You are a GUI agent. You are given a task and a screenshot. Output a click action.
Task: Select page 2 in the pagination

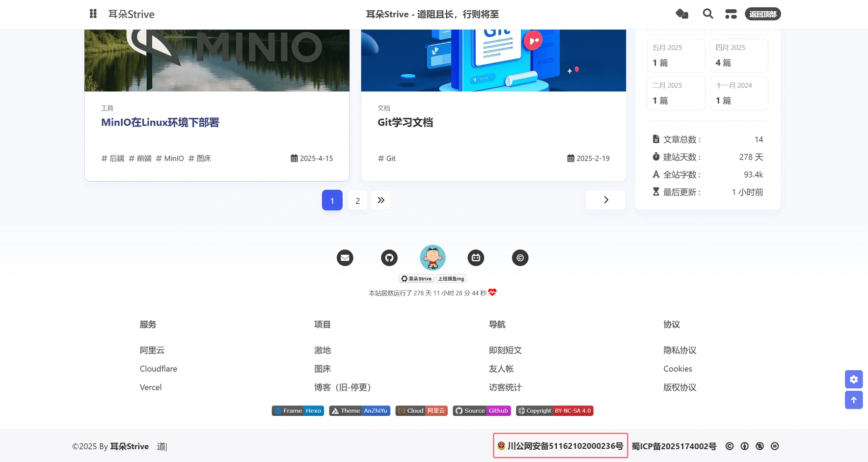(357, 200)
